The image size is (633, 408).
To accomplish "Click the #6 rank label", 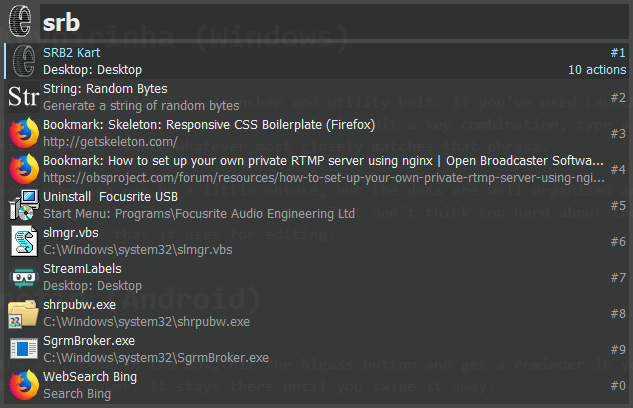I will click(x=618, y=241).
